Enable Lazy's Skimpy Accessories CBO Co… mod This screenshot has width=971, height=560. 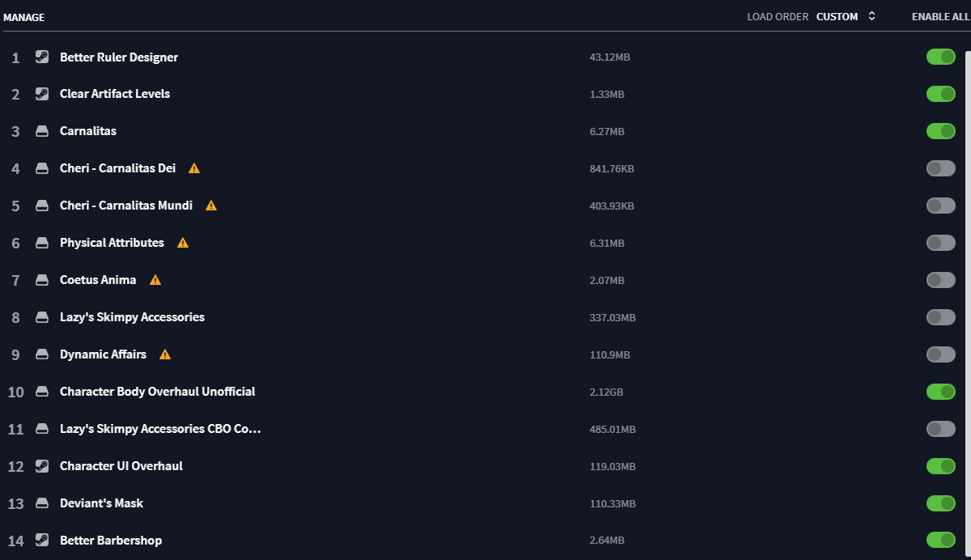pos(941,429)
